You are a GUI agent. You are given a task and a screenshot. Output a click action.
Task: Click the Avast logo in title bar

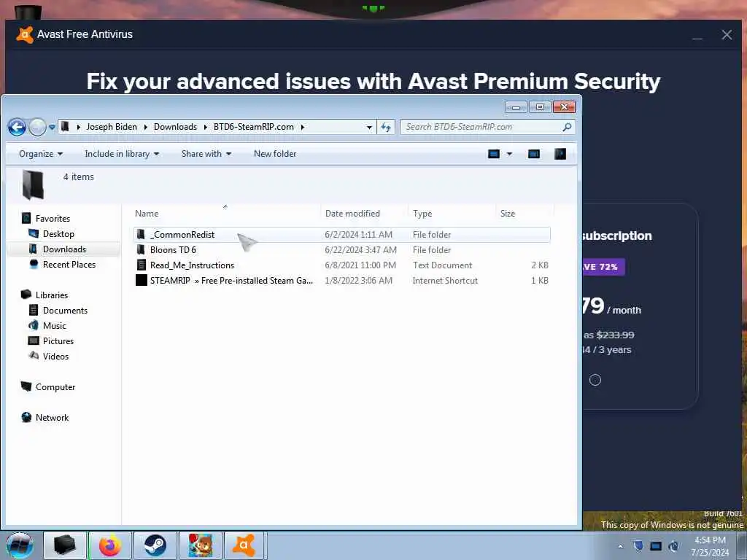tap(25, 35)
